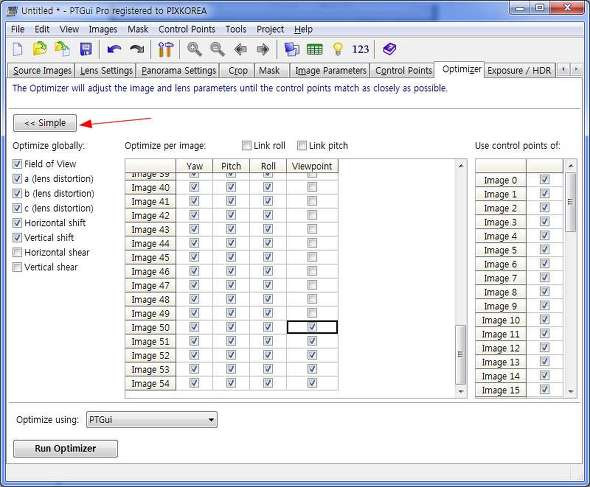Click the New Project toolbar icon
Screen dimensions: 590x487
coord(18,49)
